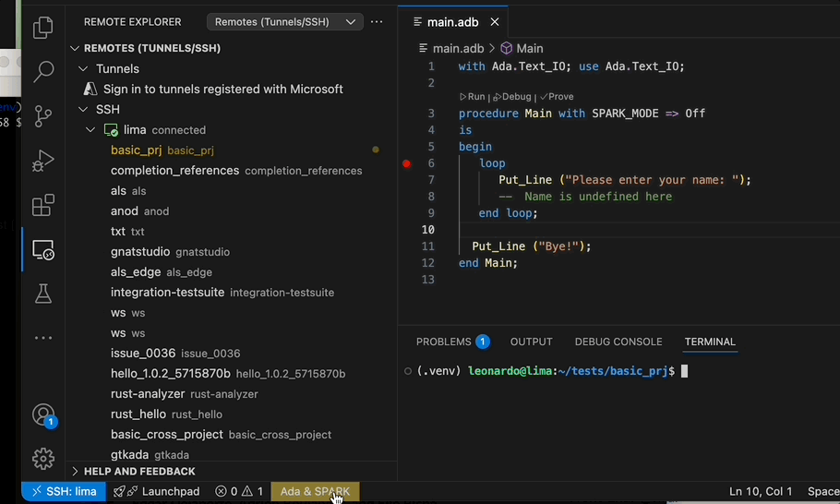Open the Testing flask icon

[x=42, y=294]
